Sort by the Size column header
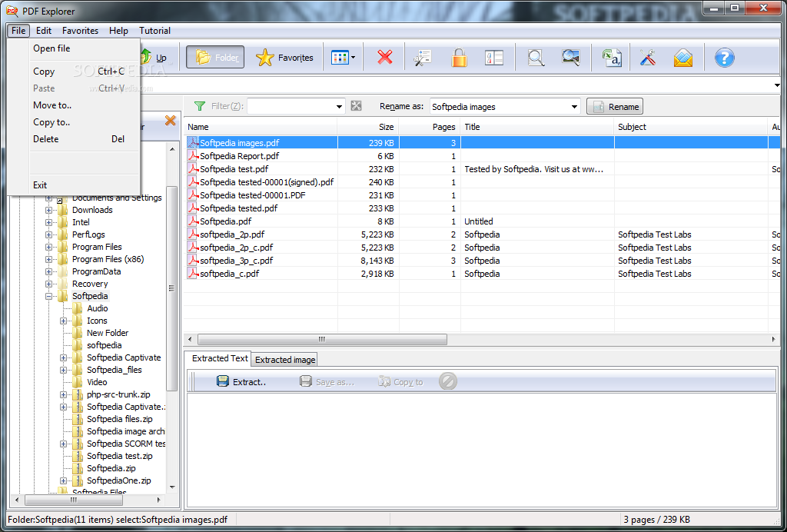This screenshot has height=532, width=787. pos(368,127)
